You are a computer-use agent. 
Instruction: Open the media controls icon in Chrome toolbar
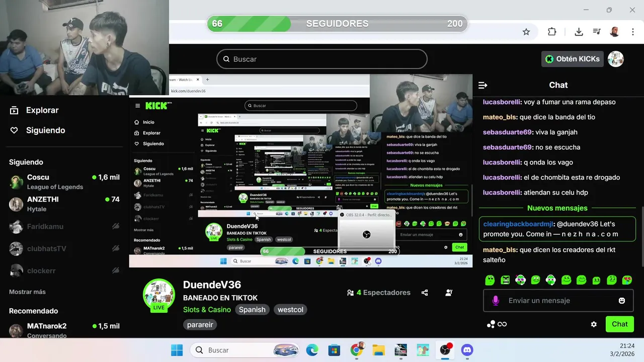coord(597,32)
